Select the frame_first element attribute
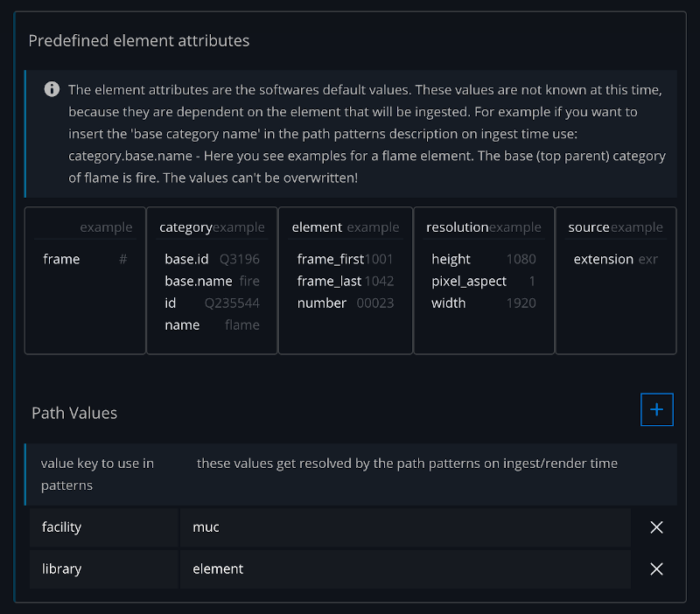This screenshot has height=614, width=700. pyautogui.click(x=330, y=259)
